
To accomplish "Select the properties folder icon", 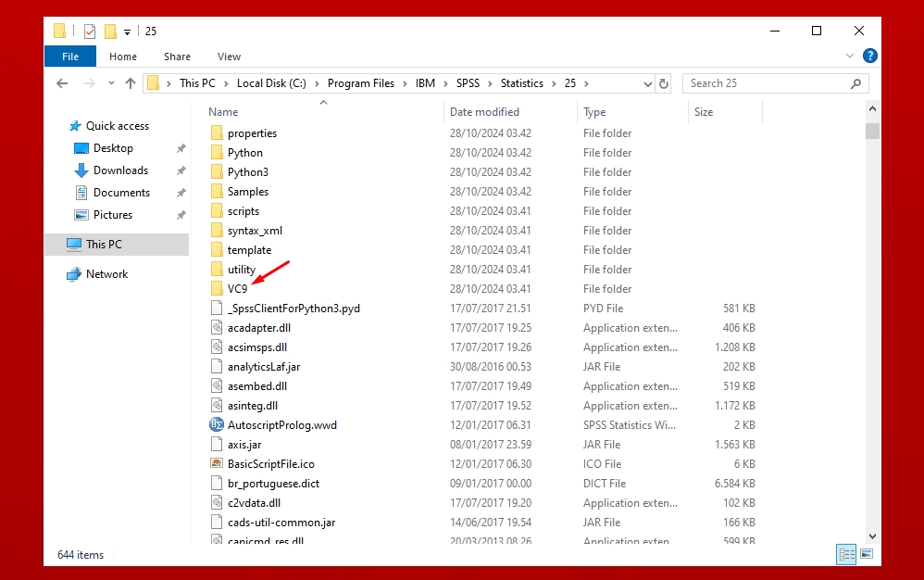I will click(217, 132).
